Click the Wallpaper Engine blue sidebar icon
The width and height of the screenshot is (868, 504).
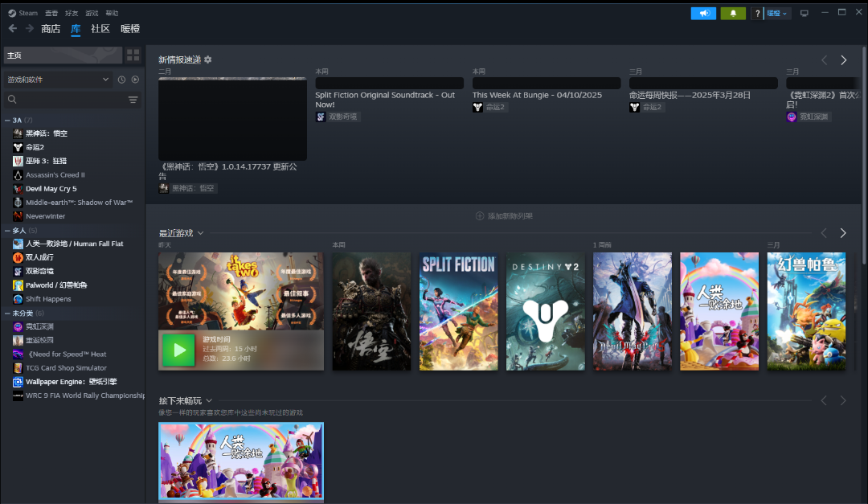18,382
